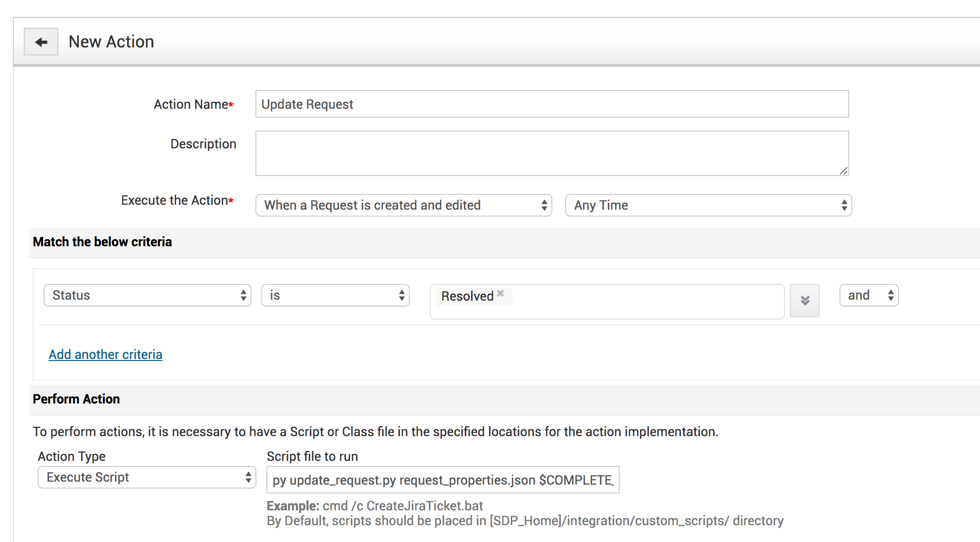Focus the empty Description text area

coord(551,153)
